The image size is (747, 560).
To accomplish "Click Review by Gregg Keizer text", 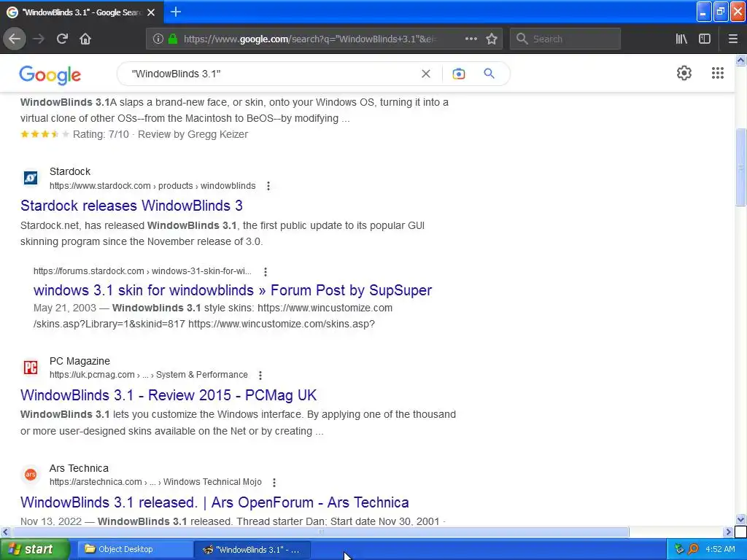I will click(193, 134).
